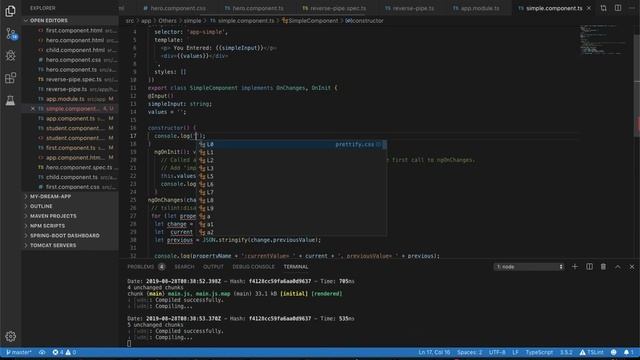This screenshot has width=640, height=360.
Task: Choose the L0 autocomplete suggestion
Action: (x=292, y=144)
